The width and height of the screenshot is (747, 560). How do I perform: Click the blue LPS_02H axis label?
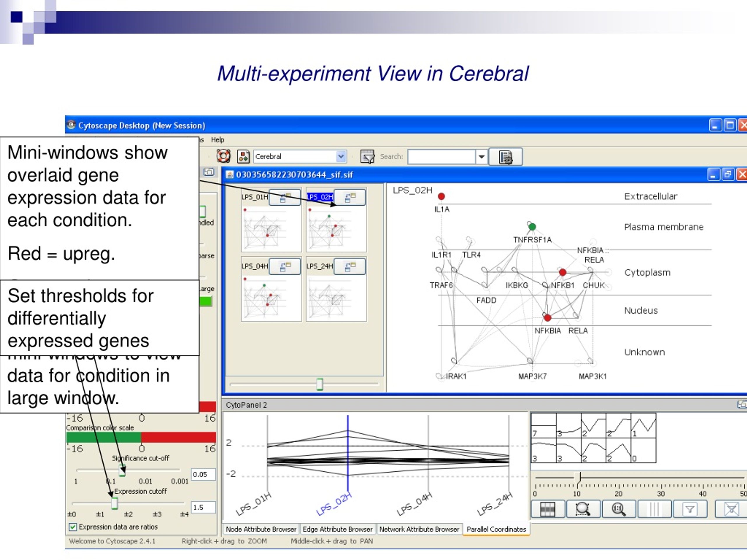pyautogui.click(x=334, y=504)
